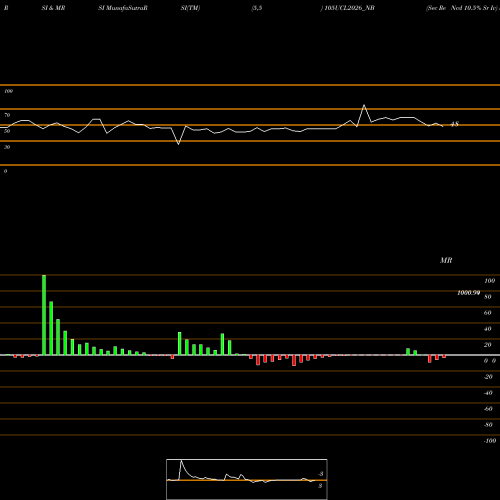Click the '1000.99' price value
The width and height of the screenshot is (500, 500).
[468, 293]
